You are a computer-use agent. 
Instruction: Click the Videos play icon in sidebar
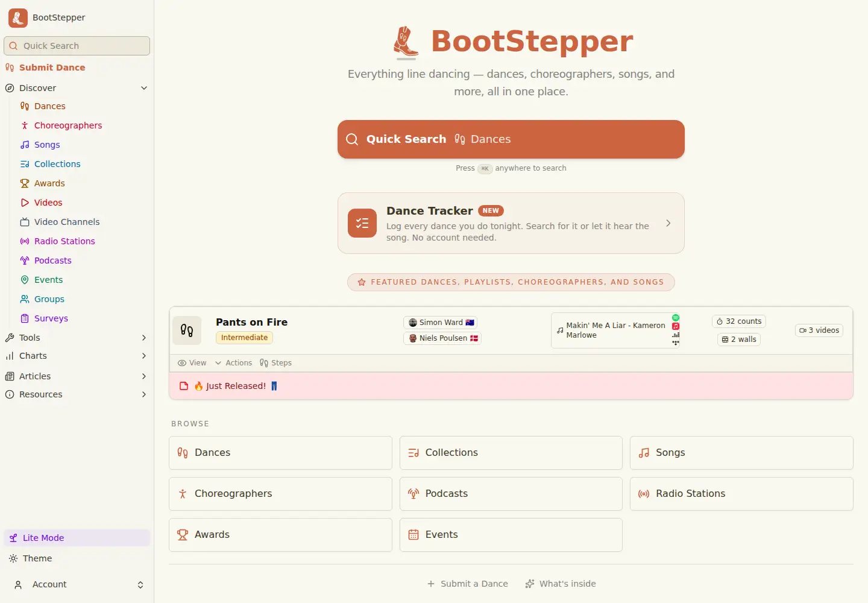point(25,203)
